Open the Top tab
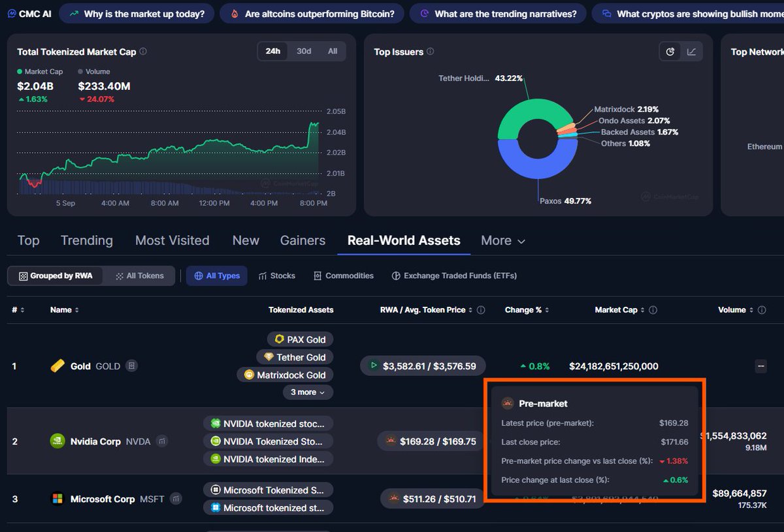 click(x=28, y=241)
